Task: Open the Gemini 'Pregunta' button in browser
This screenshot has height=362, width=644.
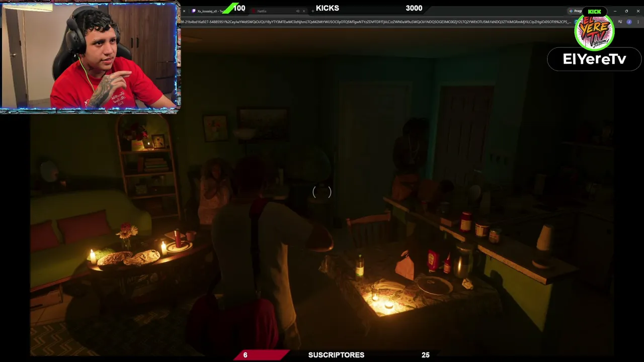Action: click(x=576, y=11)
